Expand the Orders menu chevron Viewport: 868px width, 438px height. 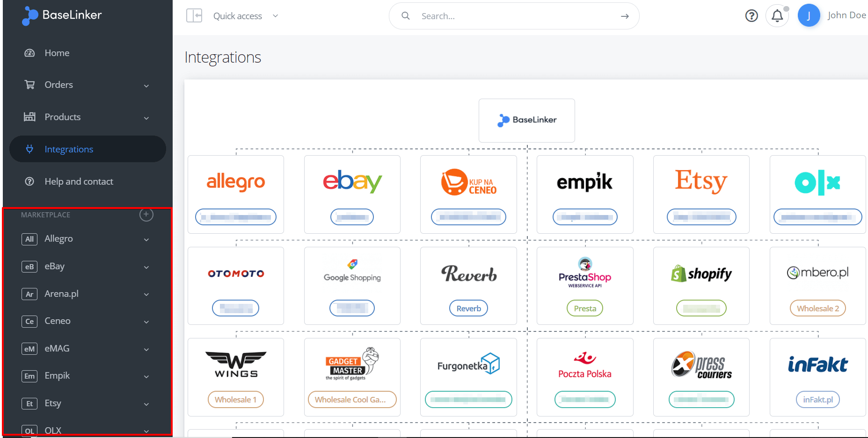[x=146, y=86]
